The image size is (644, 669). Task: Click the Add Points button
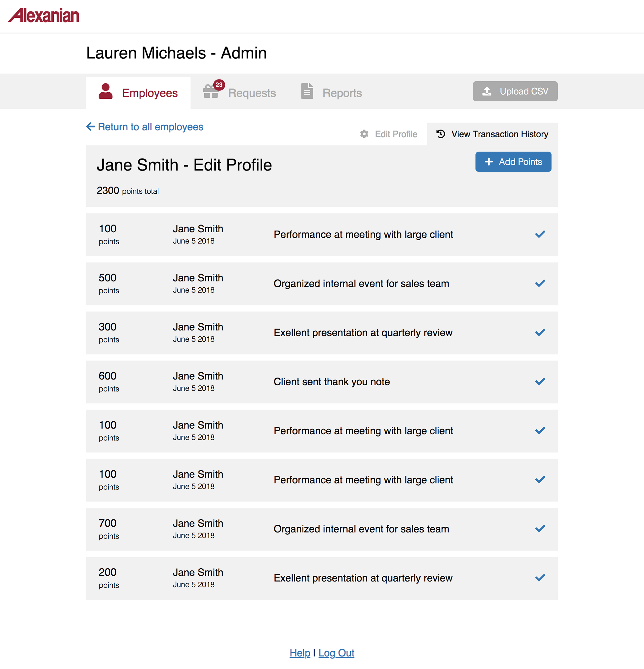(x=513, y=162)
